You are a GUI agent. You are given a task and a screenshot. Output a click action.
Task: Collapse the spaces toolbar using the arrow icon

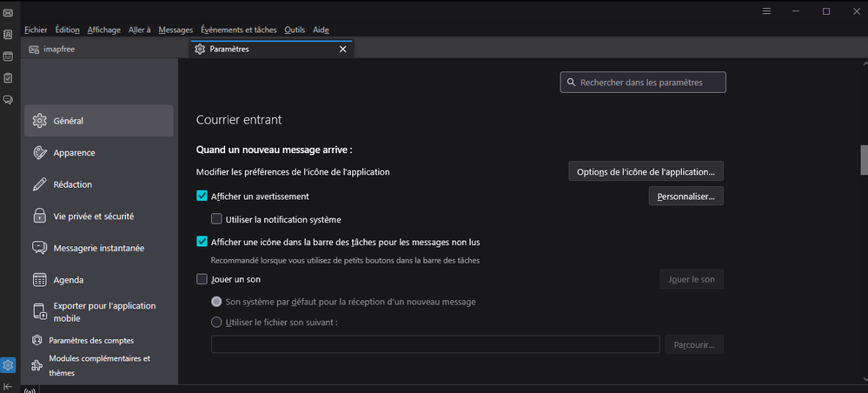coord(8,386)
